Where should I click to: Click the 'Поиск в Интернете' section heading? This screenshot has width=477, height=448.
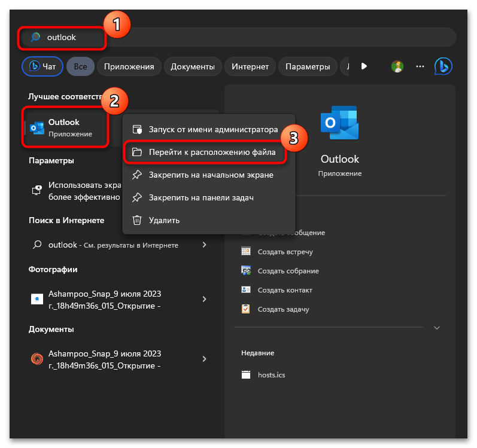66,220
